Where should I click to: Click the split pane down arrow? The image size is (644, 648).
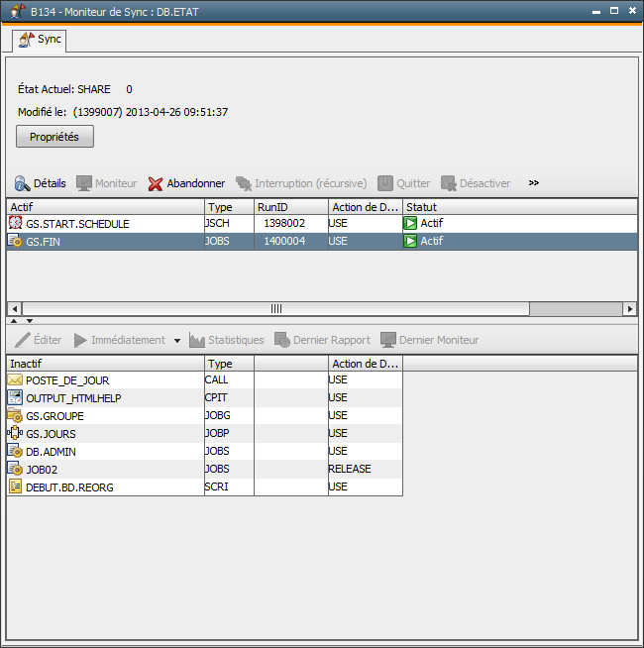(x=30, y=321)
